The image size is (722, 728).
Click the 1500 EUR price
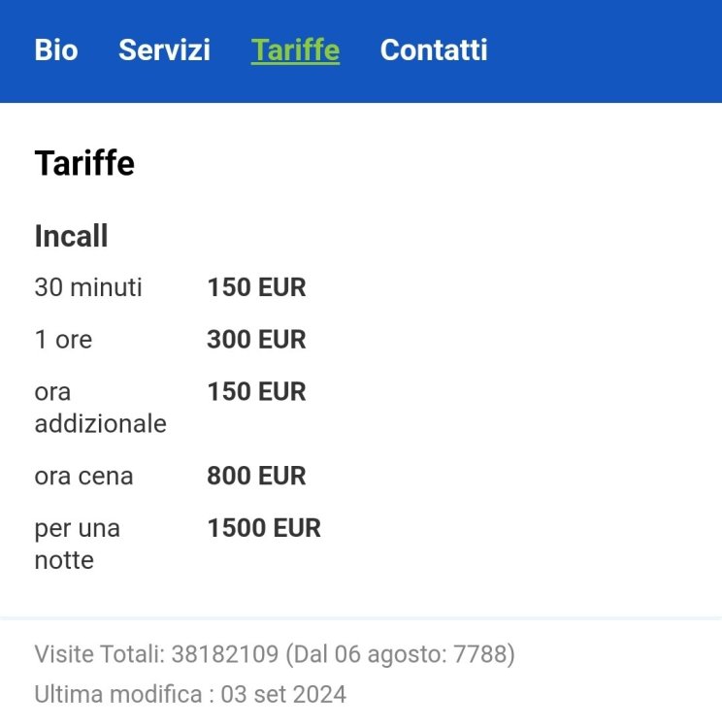tap(263, 529)
